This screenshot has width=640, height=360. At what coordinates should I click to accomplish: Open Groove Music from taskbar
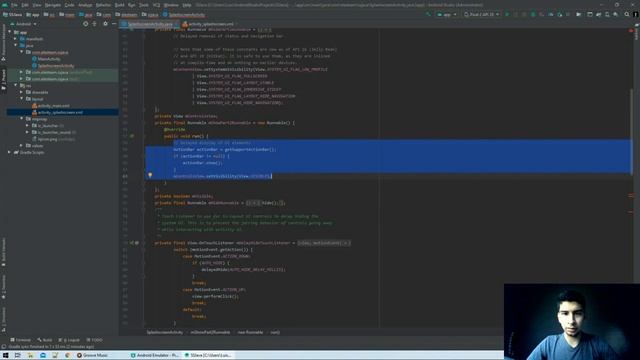[x=92, y=356]
